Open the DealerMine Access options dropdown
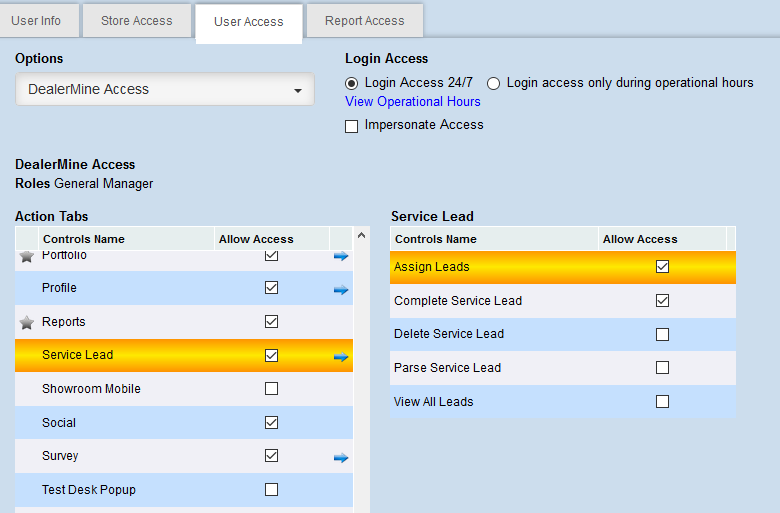 (x=165, y=90)
